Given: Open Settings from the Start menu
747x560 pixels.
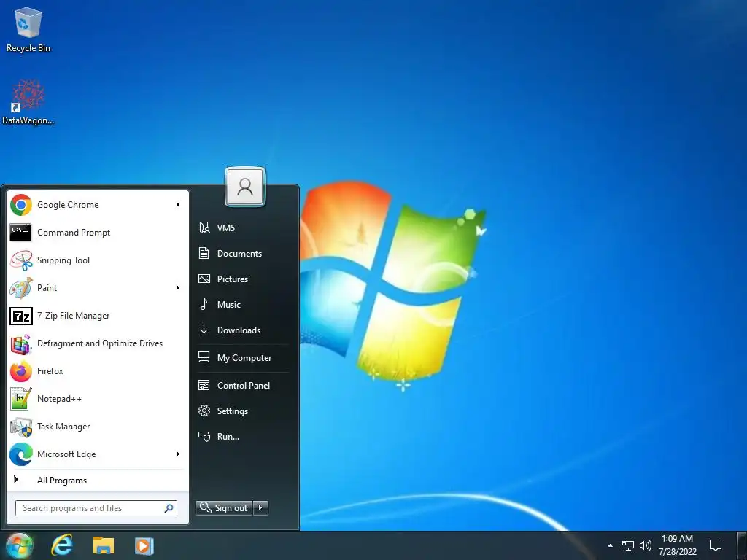Looking at the screenshot, I should [x=244, y=411].
